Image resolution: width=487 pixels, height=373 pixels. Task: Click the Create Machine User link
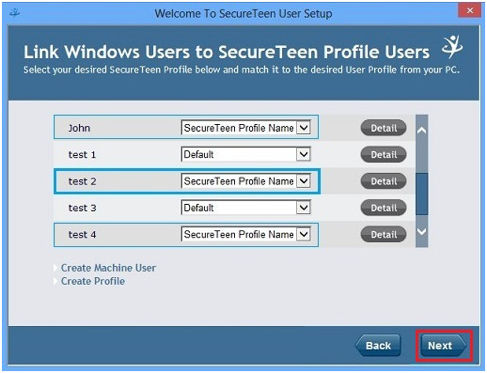[108, 268]
